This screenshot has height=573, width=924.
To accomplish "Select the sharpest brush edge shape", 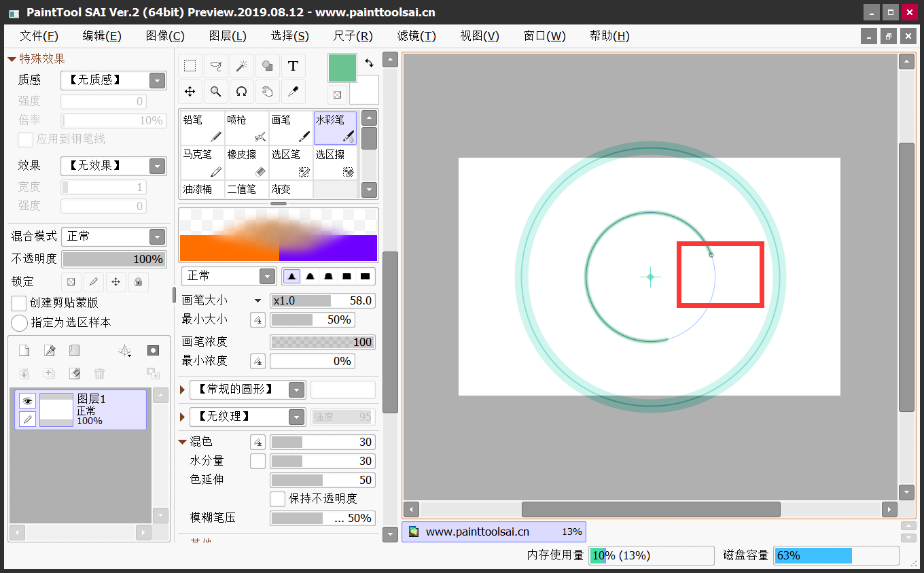I will pyautogui.click(x=291, y=276).
